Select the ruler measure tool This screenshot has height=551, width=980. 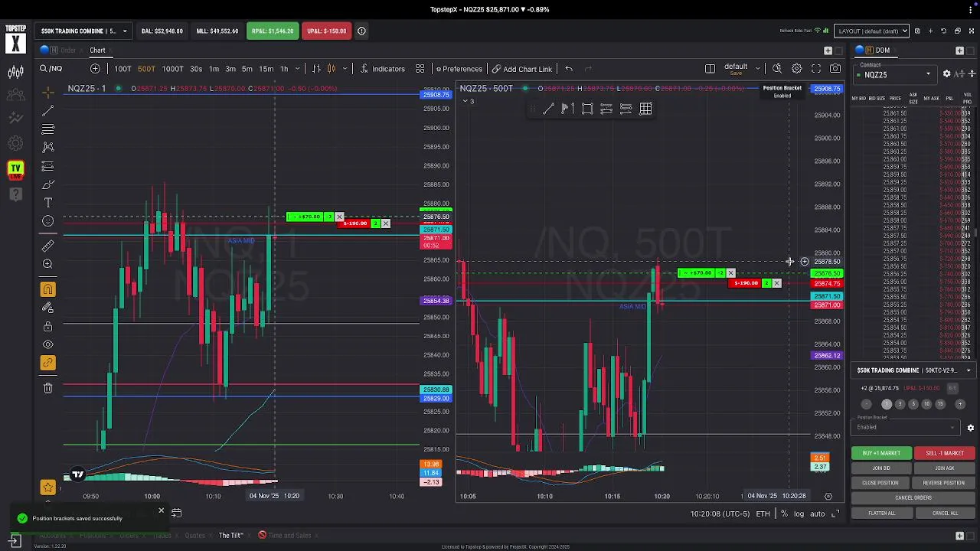(47, 246)
